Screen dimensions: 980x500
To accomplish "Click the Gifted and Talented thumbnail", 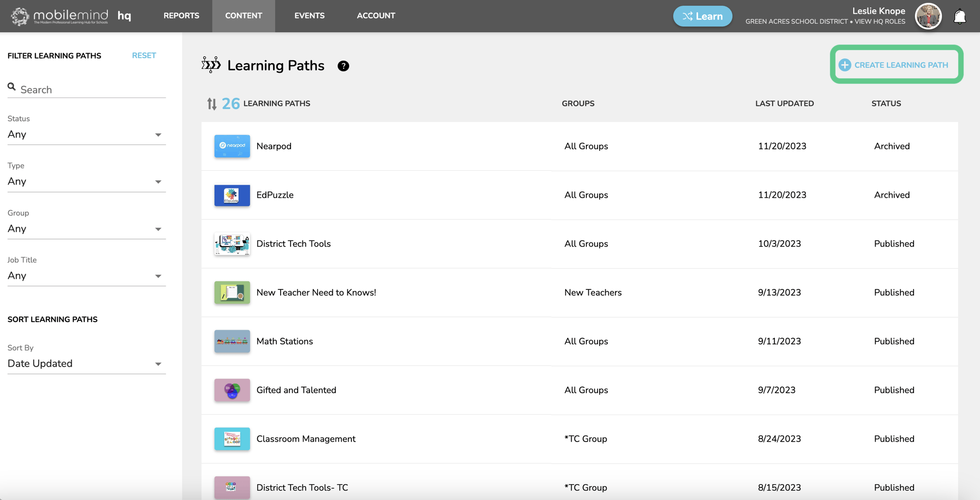I will pos(232,390).
